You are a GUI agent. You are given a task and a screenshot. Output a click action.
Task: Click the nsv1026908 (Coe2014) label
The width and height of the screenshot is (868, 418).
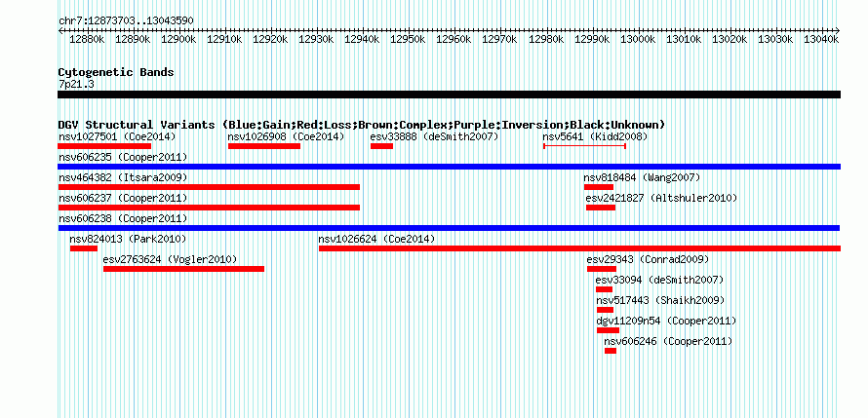coord(286,136)
